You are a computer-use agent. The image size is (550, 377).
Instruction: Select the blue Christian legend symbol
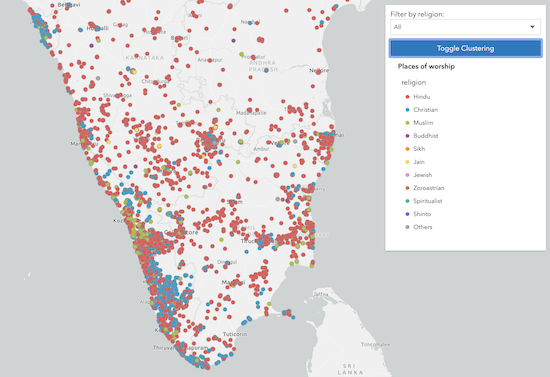pyautogui.click(x=407, y=110)
